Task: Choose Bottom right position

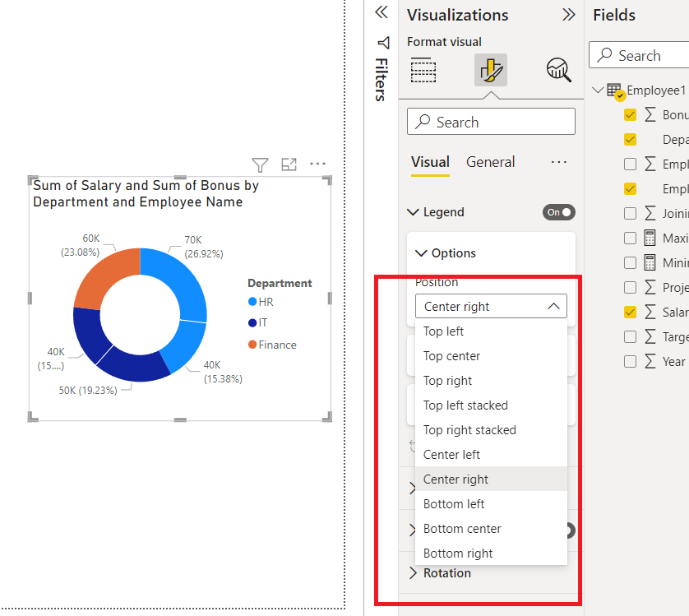Action: (491, 553)
